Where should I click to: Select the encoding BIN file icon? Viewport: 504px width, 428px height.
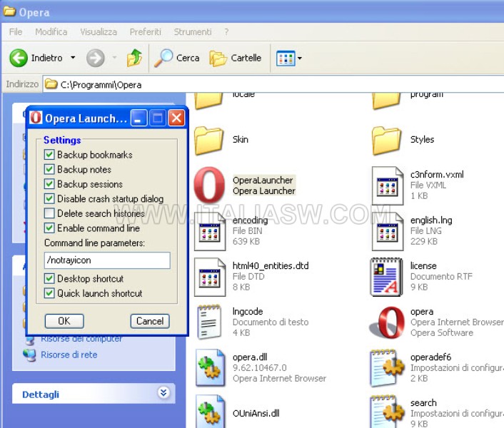click(210, 231)
